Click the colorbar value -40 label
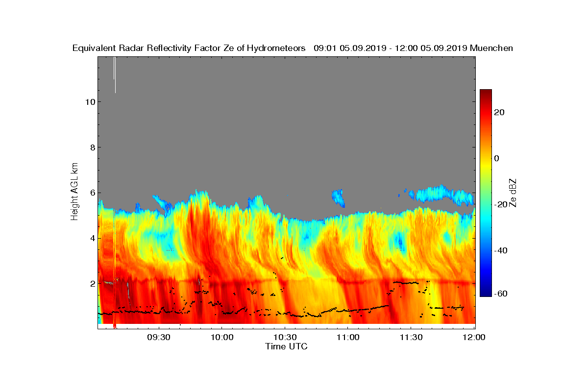Viewport: 588px width, 392px height. (500, 250)
